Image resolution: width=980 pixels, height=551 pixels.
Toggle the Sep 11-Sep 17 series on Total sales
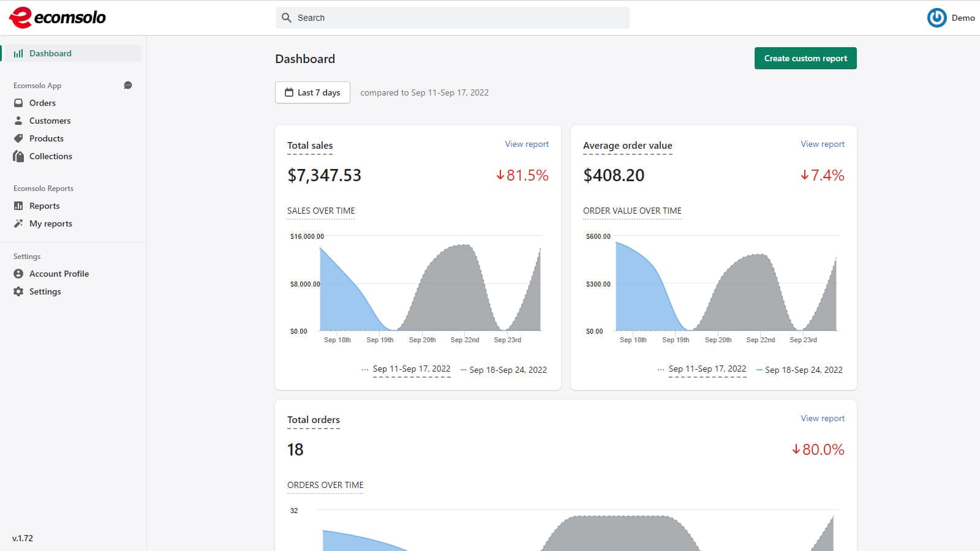410,369
